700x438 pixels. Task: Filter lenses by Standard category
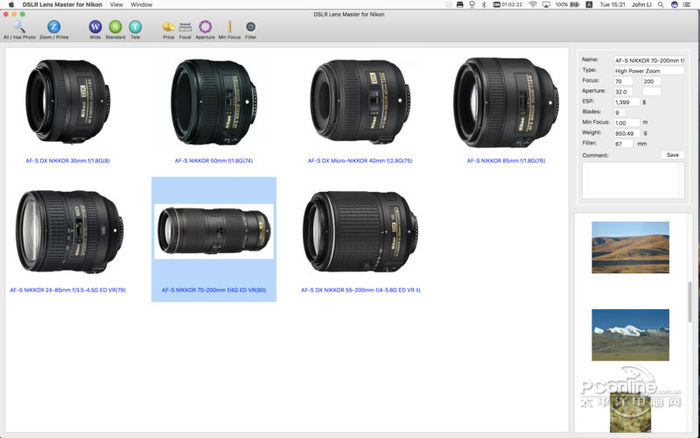click(115, 27)
